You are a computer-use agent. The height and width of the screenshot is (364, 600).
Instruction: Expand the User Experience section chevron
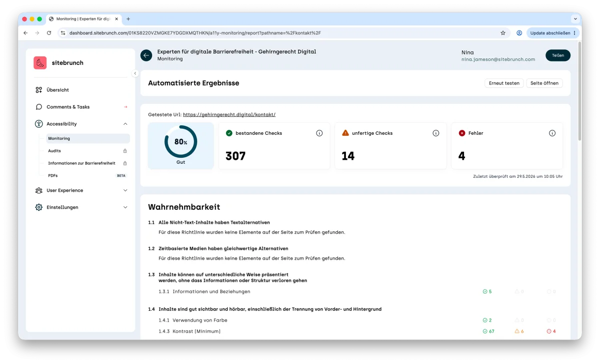[x=125, y=190]
